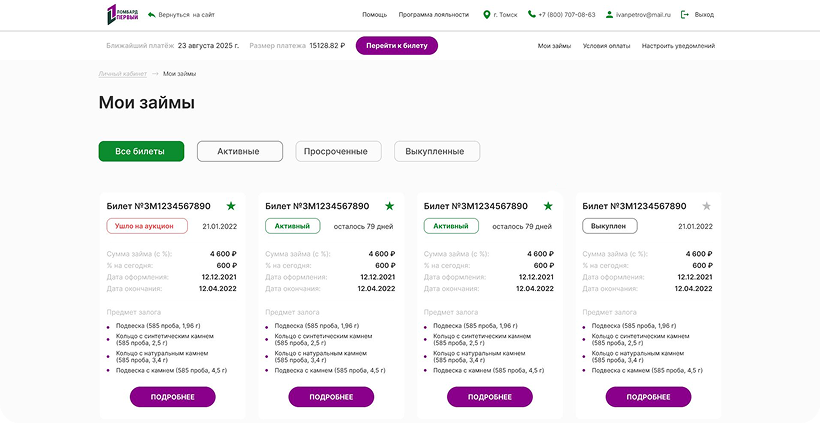Screen dimensions: 820x423
Task: Toggle the gray star on the Выкуплен ticket
Action: (x=707, y=206)
